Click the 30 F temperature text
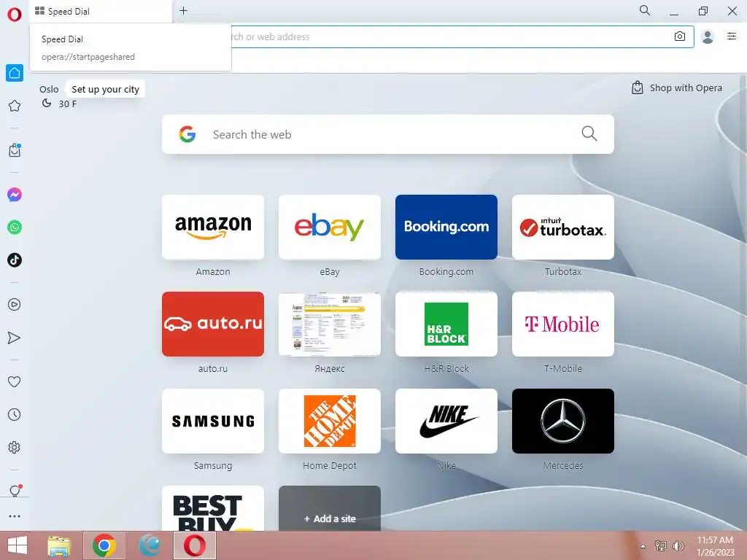This screenshot has height=560, width=747. tap(67, 104)
